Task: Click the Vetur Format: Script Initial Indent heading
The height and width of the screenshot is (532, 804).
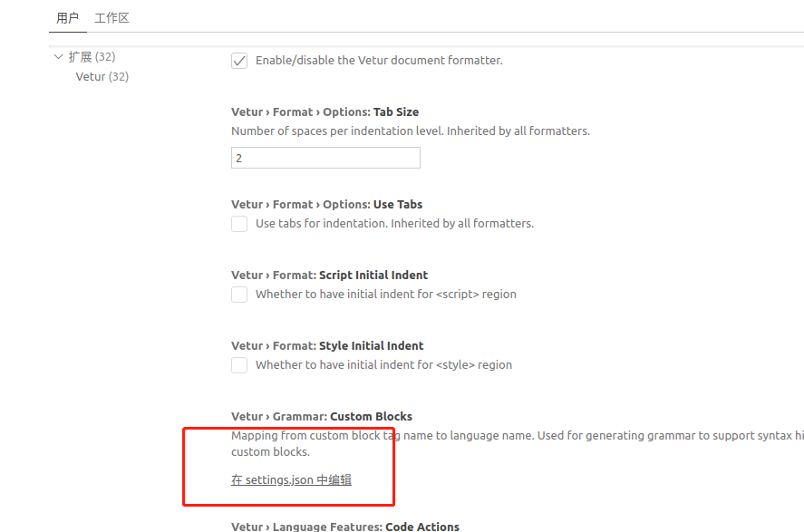Action: point(327,275)
